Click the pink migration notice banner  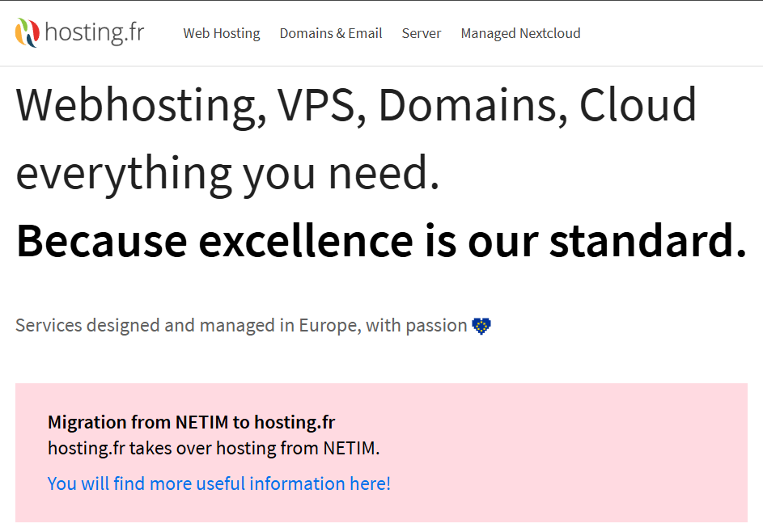[x=381, y=453]
